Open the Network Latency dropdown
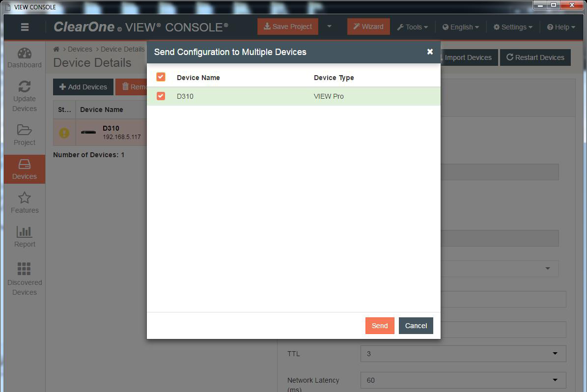Viewport: 587px width, 392px height. click(x=463, y=380)
